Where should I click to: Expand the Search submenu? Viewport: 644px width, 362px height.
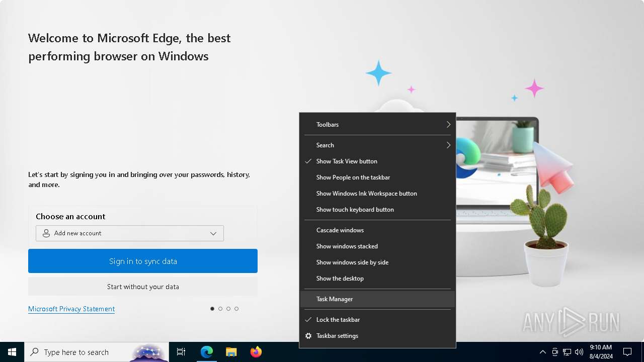point(378,145)
